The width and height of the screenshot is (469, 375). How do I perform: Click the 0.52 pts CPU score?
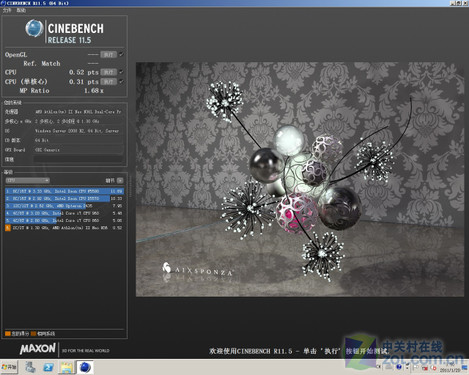point(84,72)
